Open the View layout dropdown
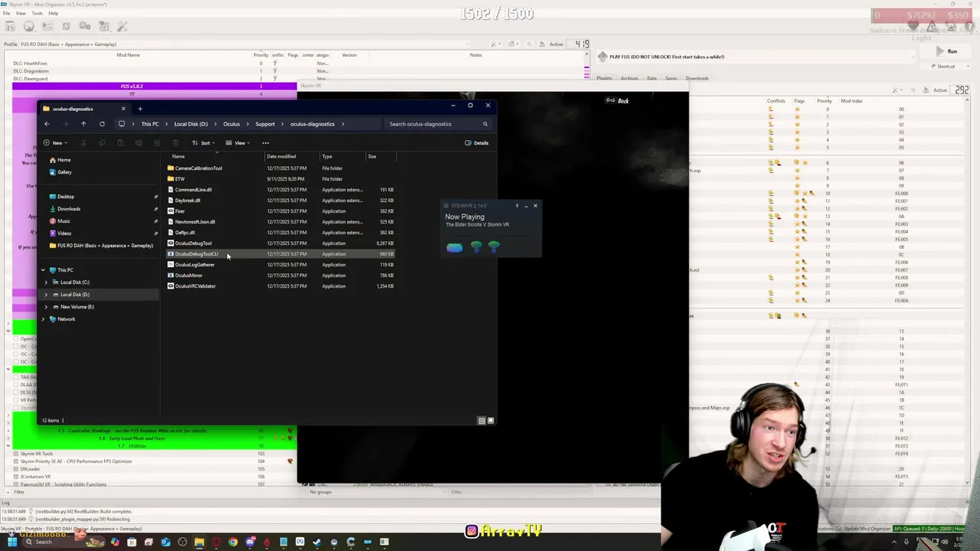 point(237,143)
